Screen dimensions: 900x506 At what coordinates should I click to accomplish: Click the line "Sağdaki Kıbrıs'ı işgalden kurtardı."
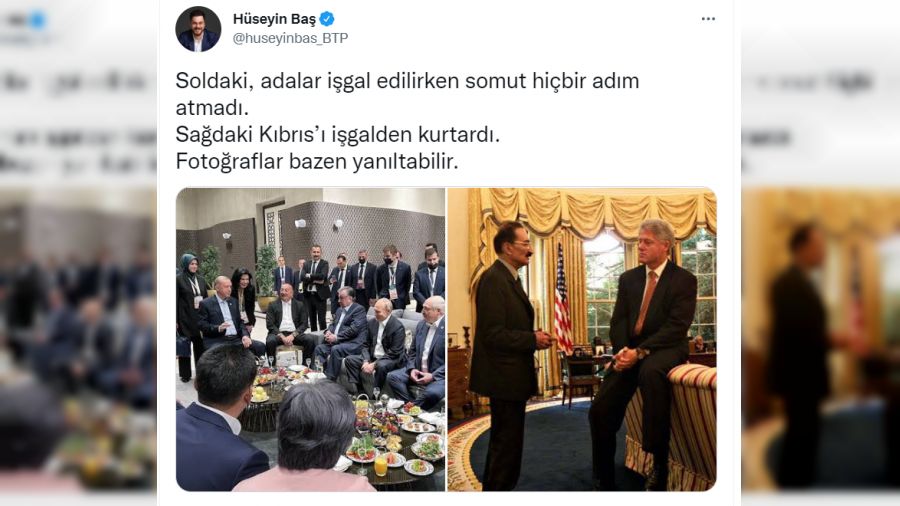point(338,135)
